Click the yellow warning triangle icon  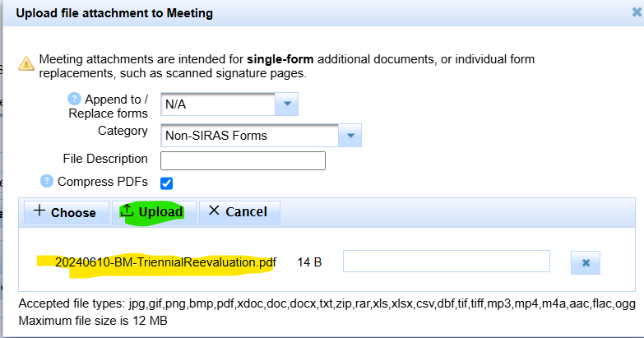tap(26, 63)
